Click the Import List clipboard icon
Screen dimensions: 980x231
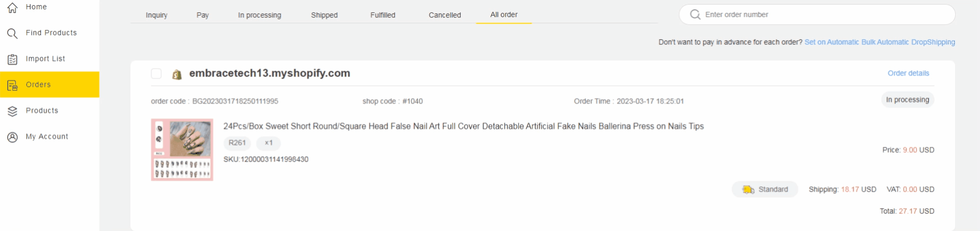[x=12, y=60]
